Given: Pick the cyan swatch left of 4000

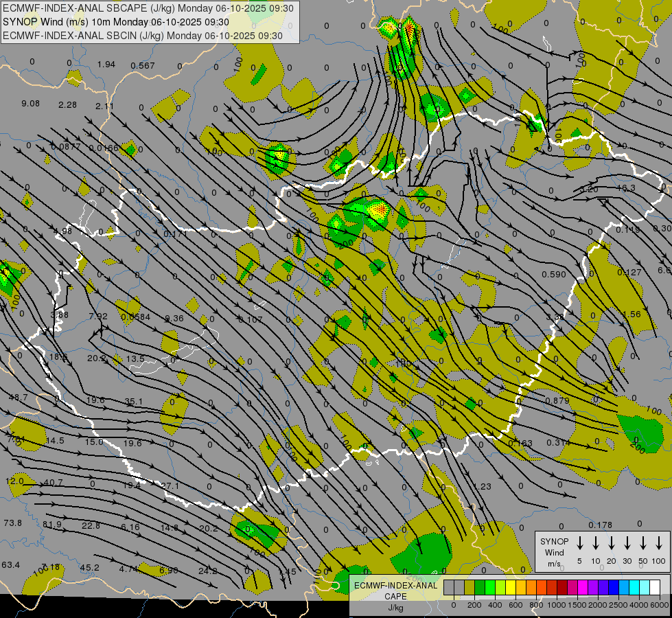Looking at the screenshot, I should 634,587.
